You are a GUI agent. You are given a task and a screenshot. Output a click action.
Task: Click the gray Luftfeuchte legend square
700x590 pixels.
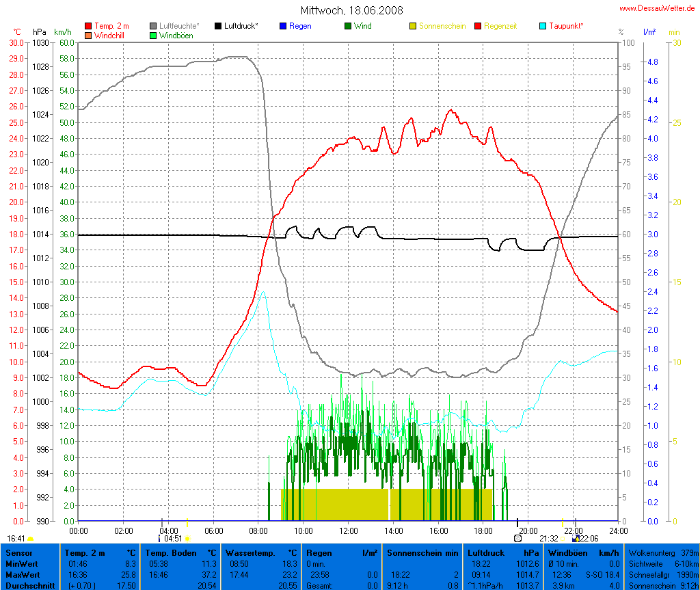pos(153,26)
